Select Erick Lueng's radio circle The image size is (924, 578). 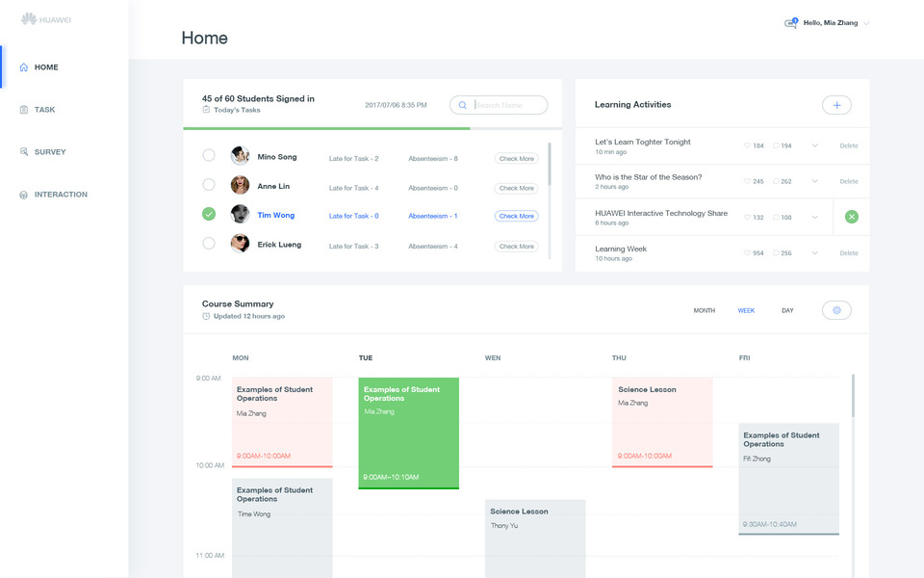coord(209,243)
